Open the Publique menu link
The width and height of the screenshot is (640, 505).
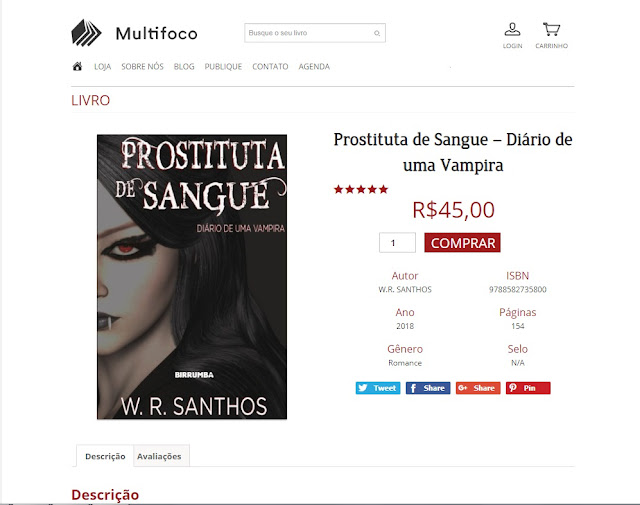pyautogui.click(x=223, y=67)
